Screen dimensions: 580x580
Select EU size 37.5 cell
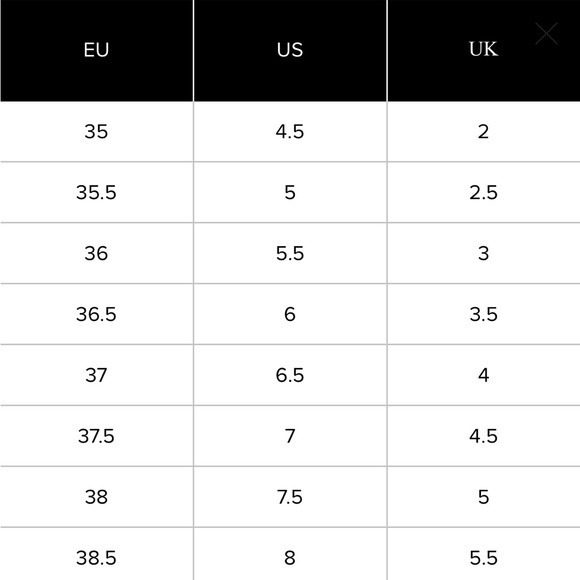pyautogui.click(x=96, y=436)
